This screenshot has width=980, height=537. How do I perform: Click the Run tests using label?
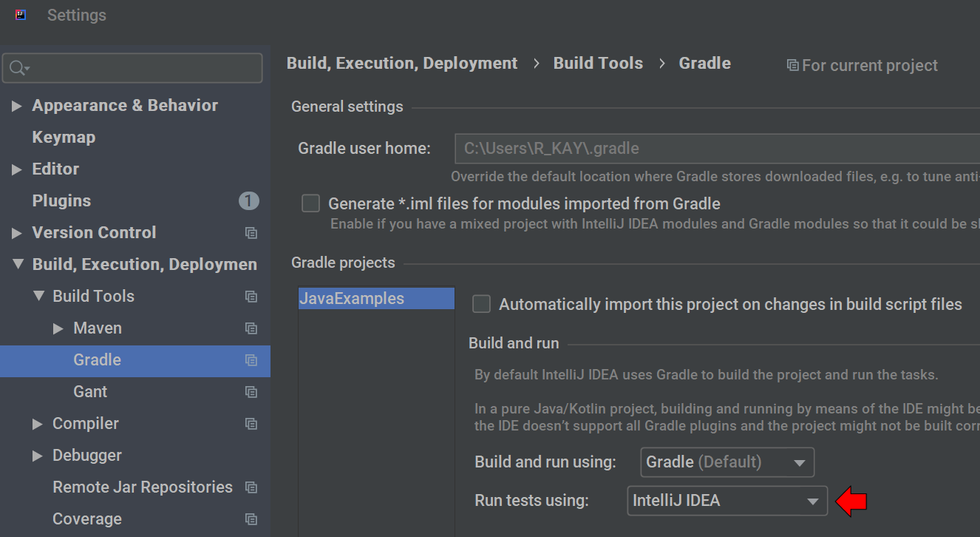(x=531, y=501)
